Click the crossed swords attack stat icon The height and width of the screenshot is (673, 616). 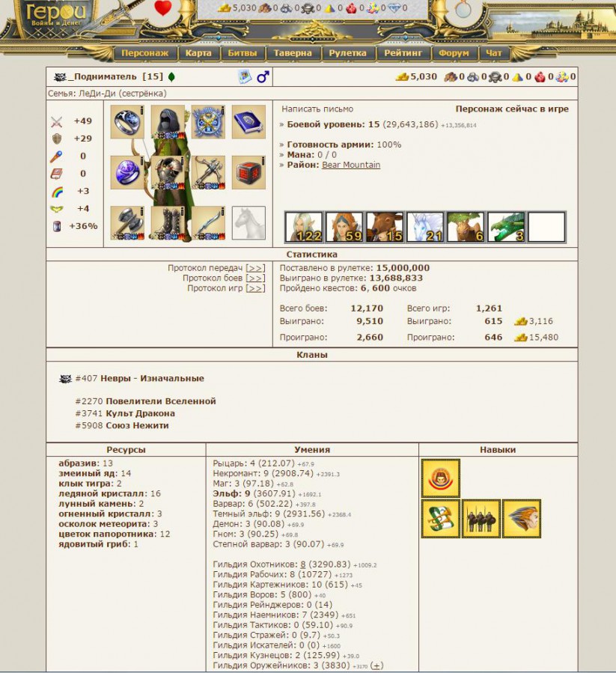click(57, 121)
